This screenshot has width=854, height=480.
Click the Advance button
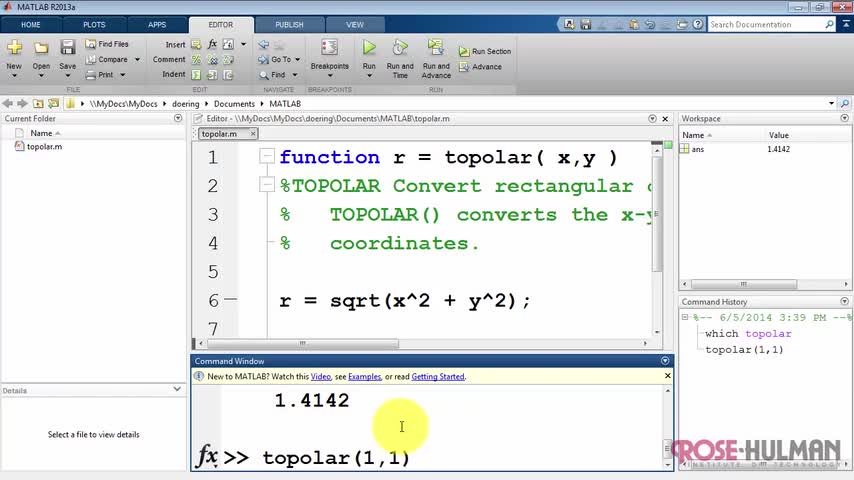(x=480, y=67)
